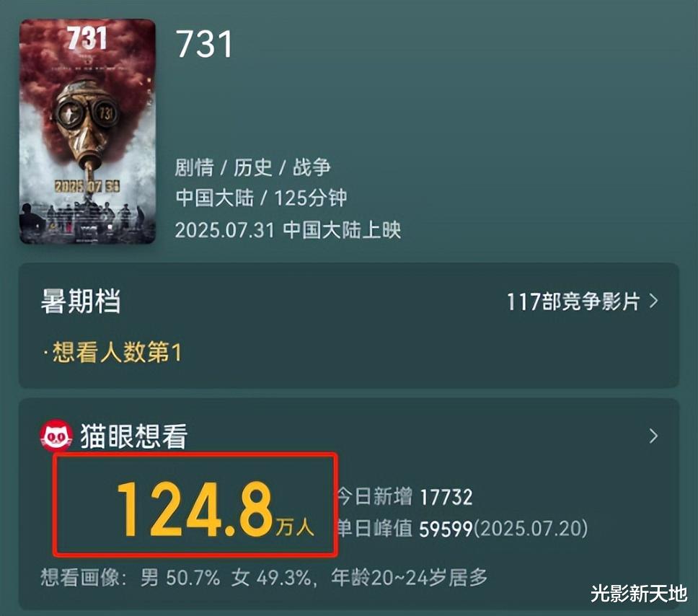Screen dimensions: 698x616
Task: Open the 猫眼想看 section title
Action: click(x=133, y=436)
